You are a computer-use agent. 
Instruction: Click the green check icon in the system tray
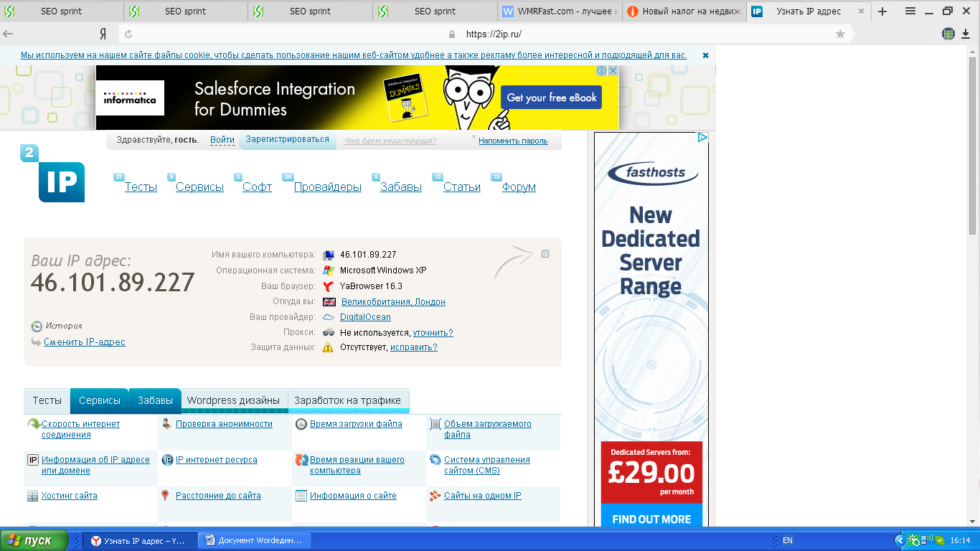940,540
